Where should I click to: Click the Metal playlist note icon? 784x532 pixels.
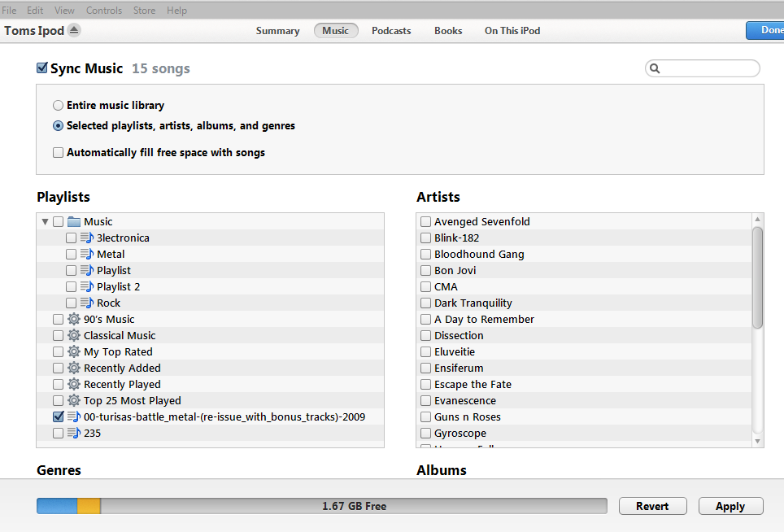pyautogui.click(x=87, y=254)
